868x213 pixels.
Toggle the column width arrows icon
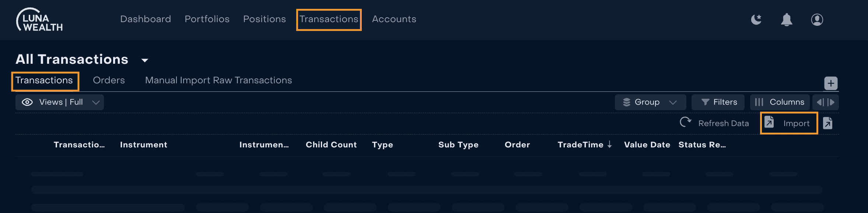coord(826,102)
